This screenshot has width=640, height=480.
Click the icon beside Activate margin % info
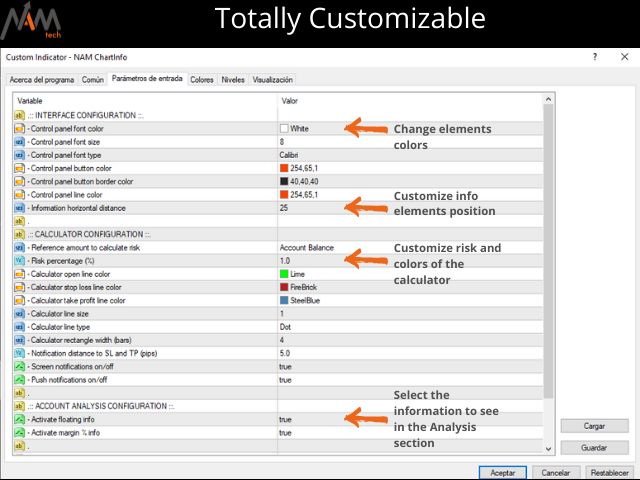tap(19, 433)
